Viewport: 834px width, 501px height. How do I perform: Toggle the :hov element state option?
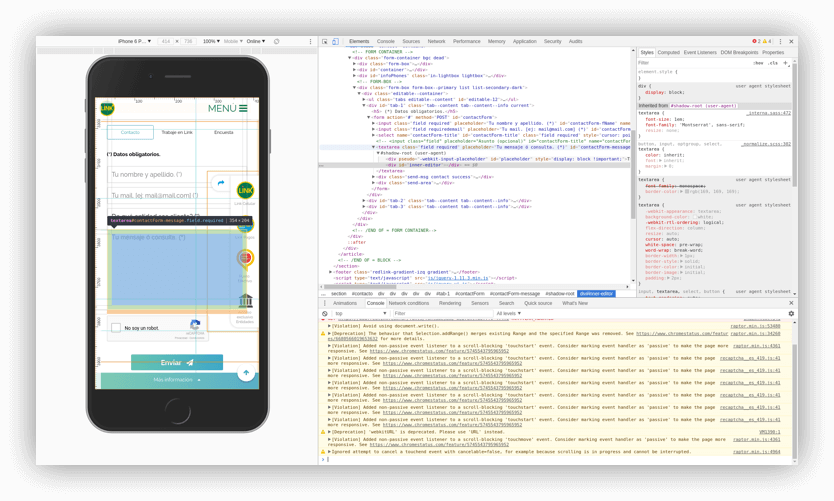pos(758,62)
